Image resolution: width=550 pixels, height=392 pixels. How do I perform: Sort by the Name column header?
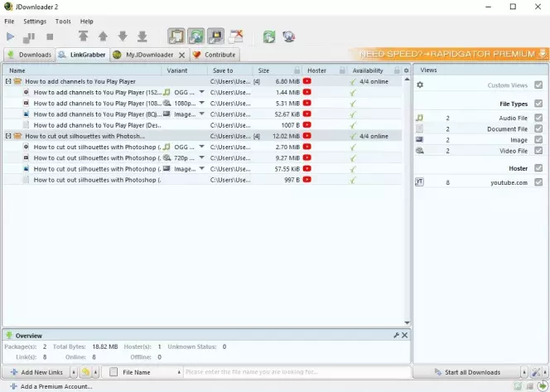click(x=84, y=70)
